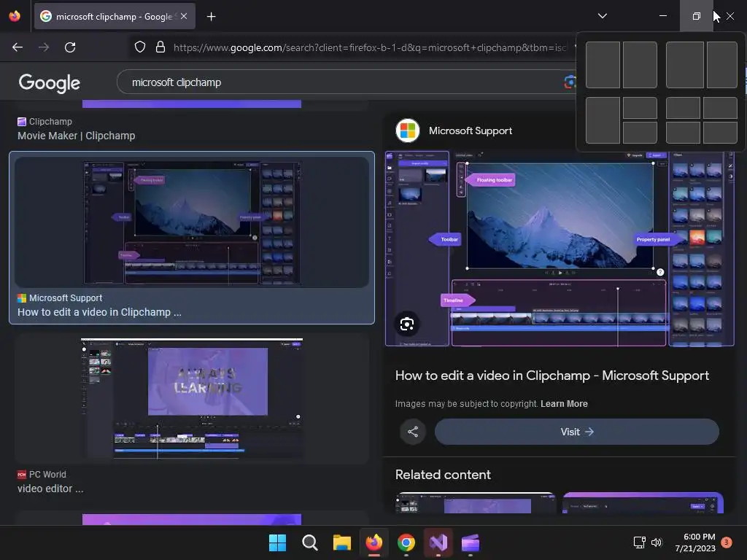Screen dimensions: 747x560
Task: Choose the wide left pane of uneven snap layout
Action: (x=684, y=65)
